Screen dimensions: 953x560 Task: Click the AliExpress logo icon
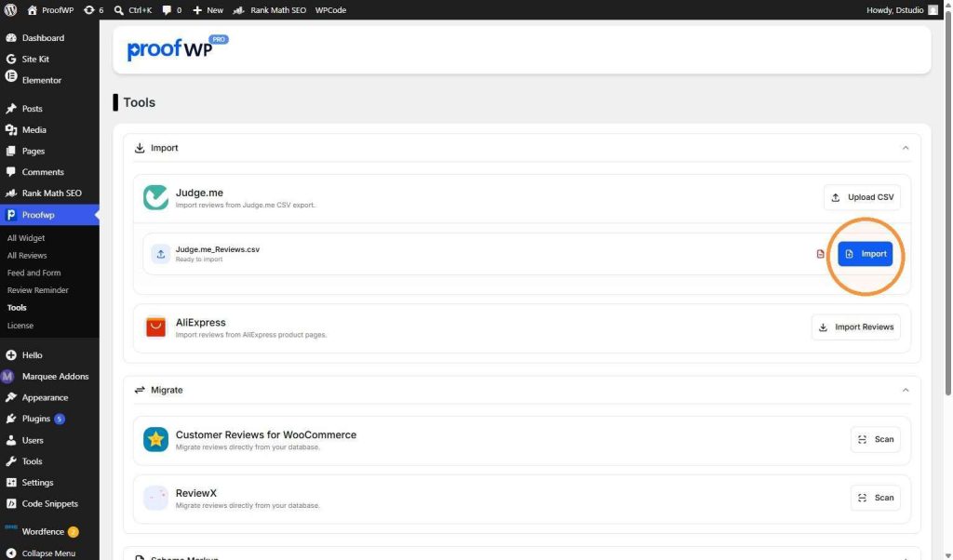(155, 327)
